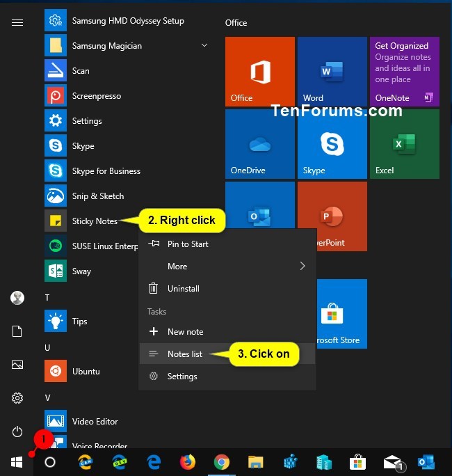Open the Video Editor icon
The image size is (452, 476).
pyautogui.click(x=56, y=421)
